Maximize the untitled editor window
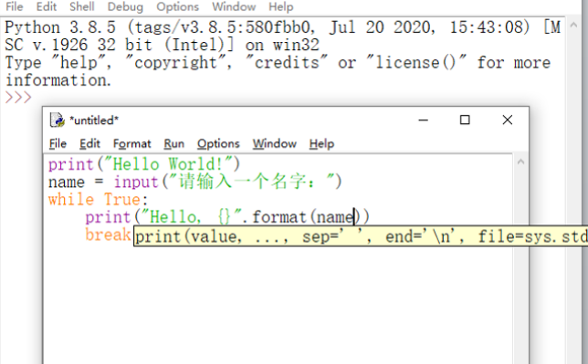The width and height of the screenshot is (588, 364). click(465, 120)
